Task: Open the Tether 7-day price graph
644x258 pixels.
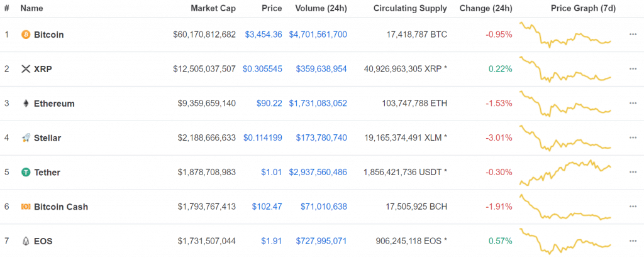Action: (565, 172)
